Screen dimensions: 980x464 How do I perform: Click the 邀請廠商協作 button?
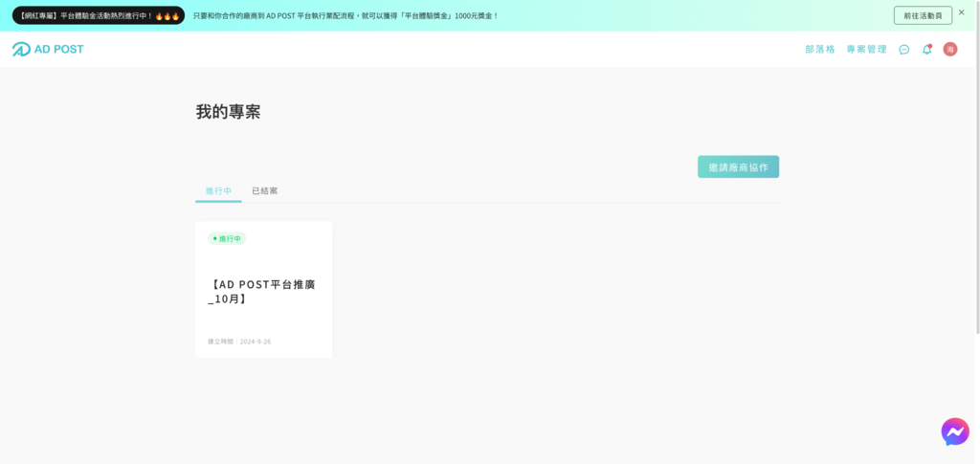738,166
